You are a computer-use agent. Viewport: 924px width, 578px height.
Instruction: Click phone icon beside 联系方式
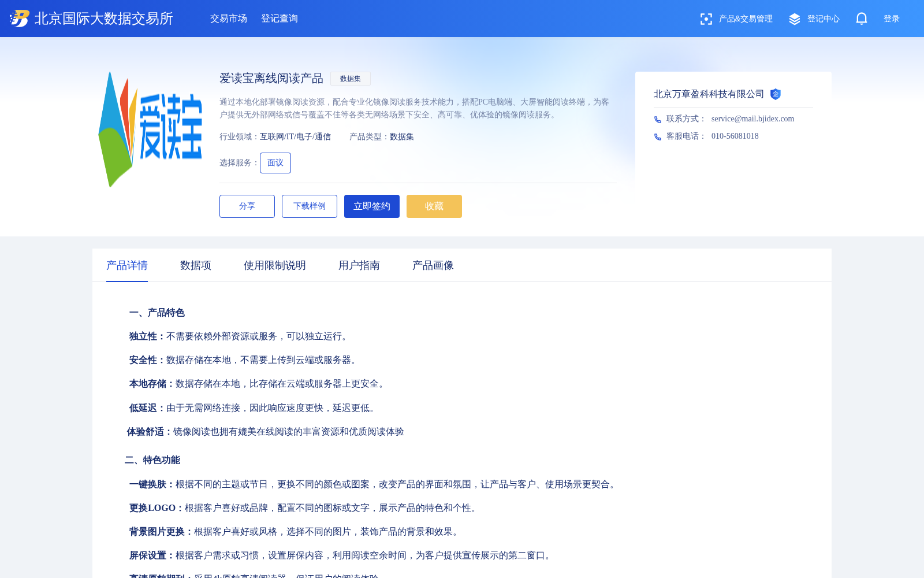tap(658, 119)
